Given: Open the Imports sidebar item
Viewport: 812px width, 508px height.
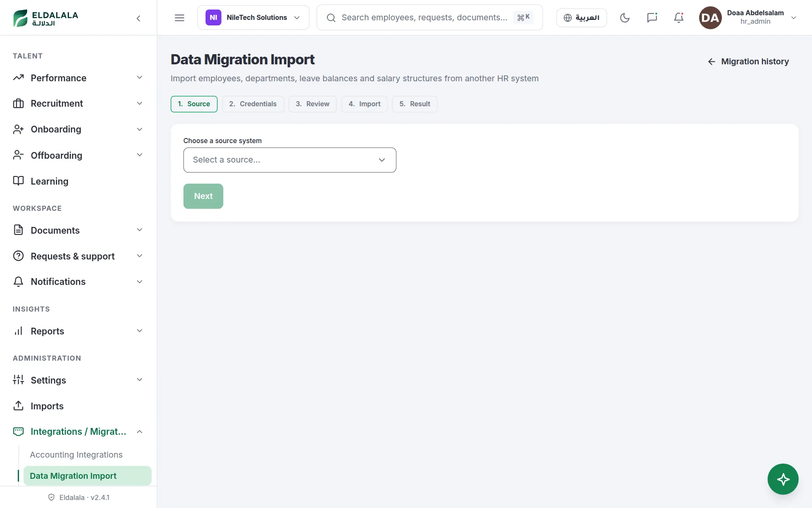Looking at the screenshot, I should coord(78,406).
